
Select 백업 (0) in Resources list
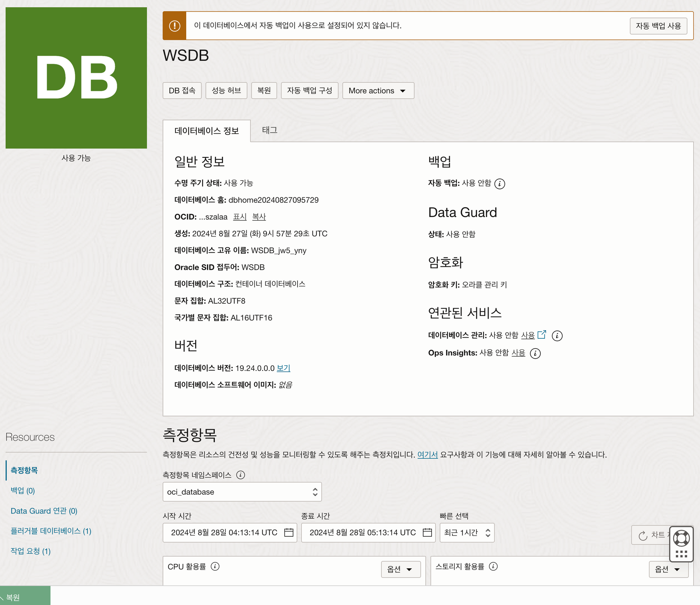pyautogui.click(x=23, y=491)
